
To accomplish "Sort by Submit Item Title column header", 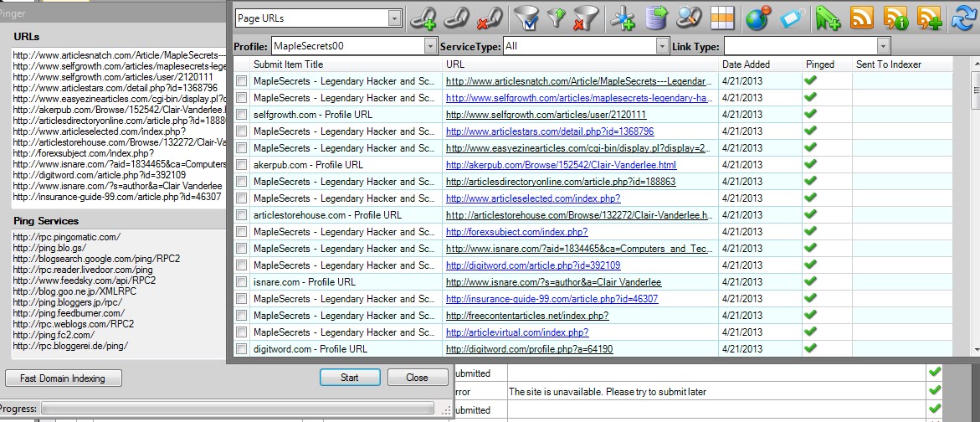I will coord(346,64).
